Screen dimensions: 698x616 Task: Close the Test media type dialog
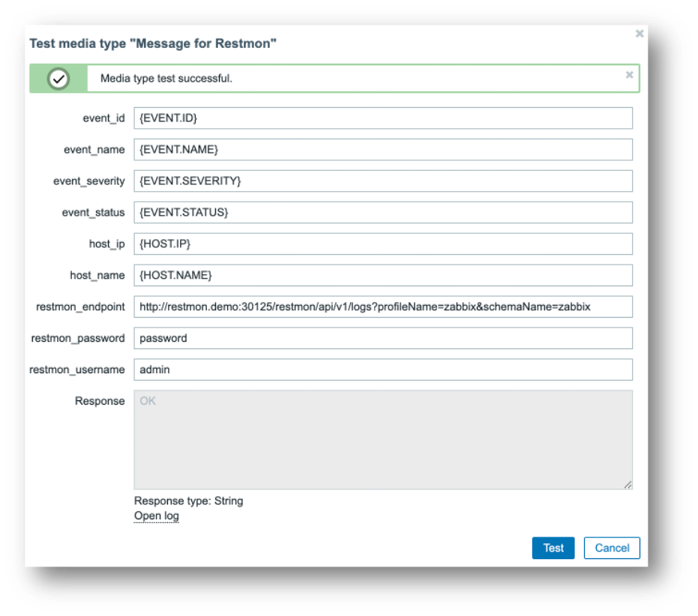(639, 34)
